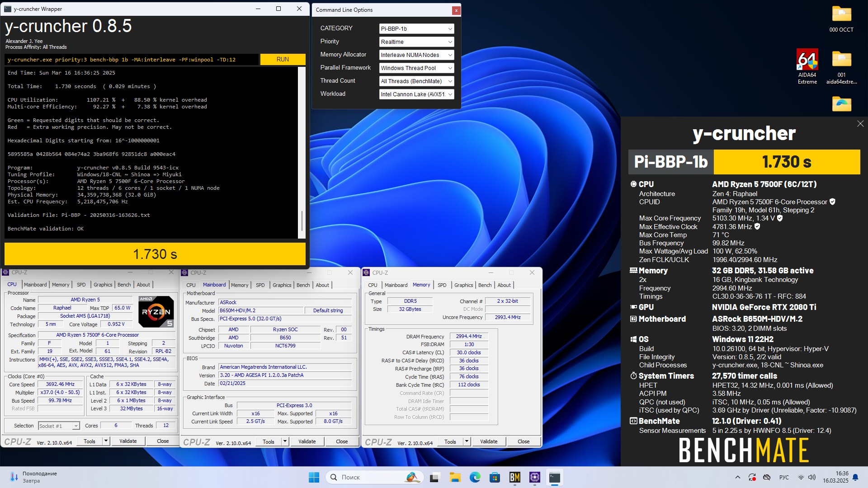Click the taskbar search box
This screenshot has height=488, width=868.
pos(374,477)
